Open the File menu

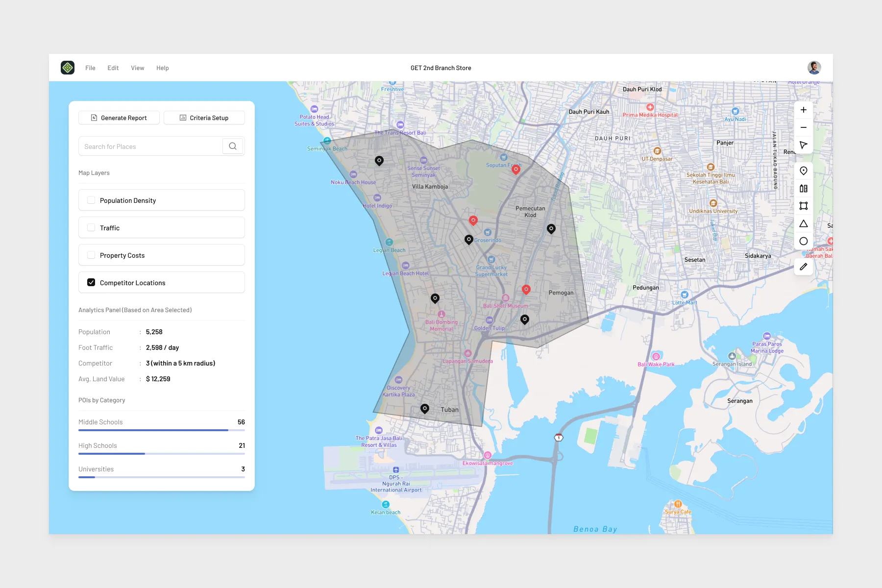(90, 68)
